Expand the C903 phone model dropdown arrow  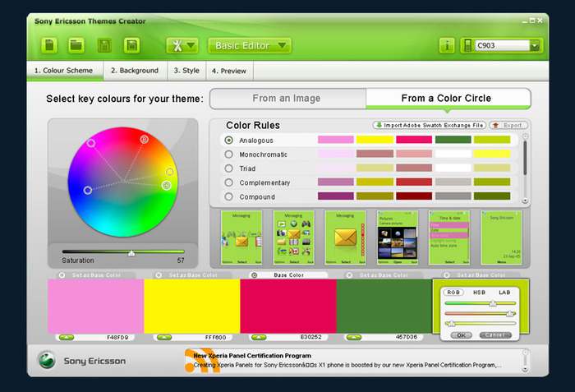[x=534, y=45]
